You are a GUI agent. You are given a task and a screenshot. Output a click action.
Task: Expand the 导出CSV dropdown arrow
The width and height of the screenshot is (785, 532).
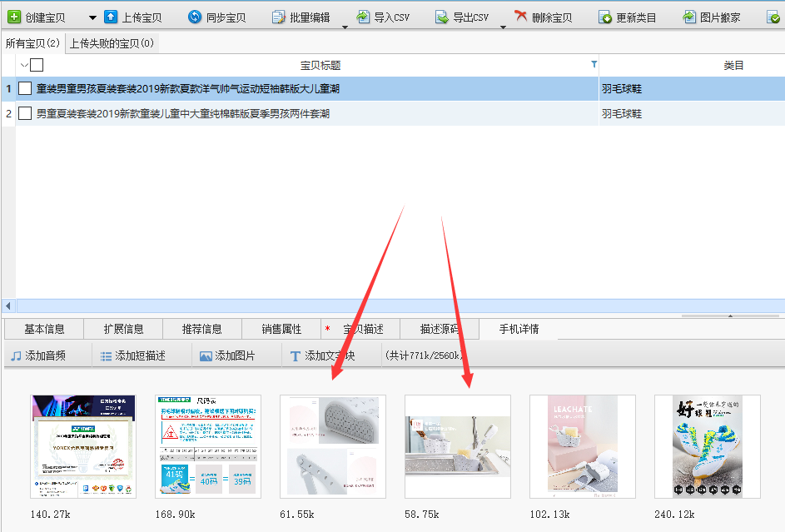pyautogui.click(x=503, y=27)
